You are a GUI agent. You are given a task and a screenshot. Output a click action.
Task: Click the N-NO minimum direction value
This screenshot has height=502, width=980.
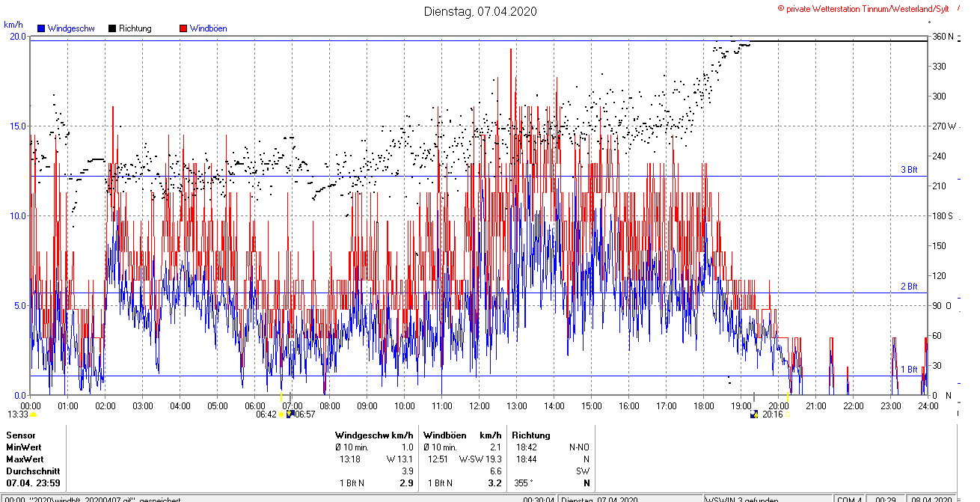579,447
